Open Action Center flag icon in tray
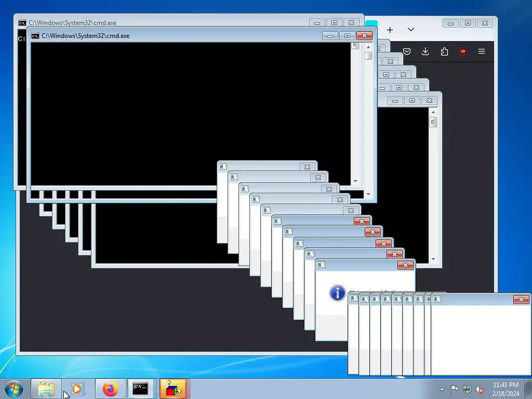This screenshot has width=532, height=399. 454,389
